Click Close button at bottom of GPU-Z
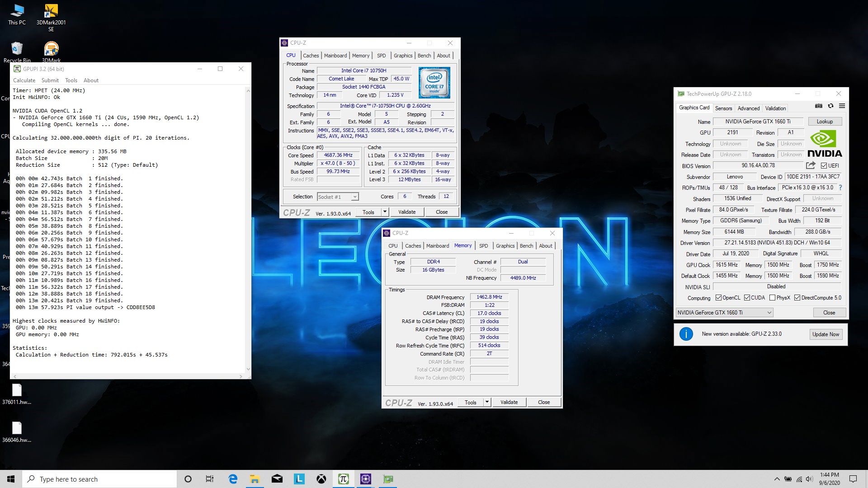868x488 pixels. [x=829, y=313]
